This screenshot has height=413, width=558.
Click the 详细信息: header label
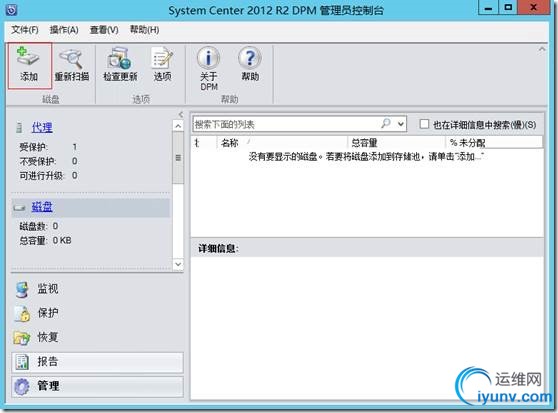[218, 249]
